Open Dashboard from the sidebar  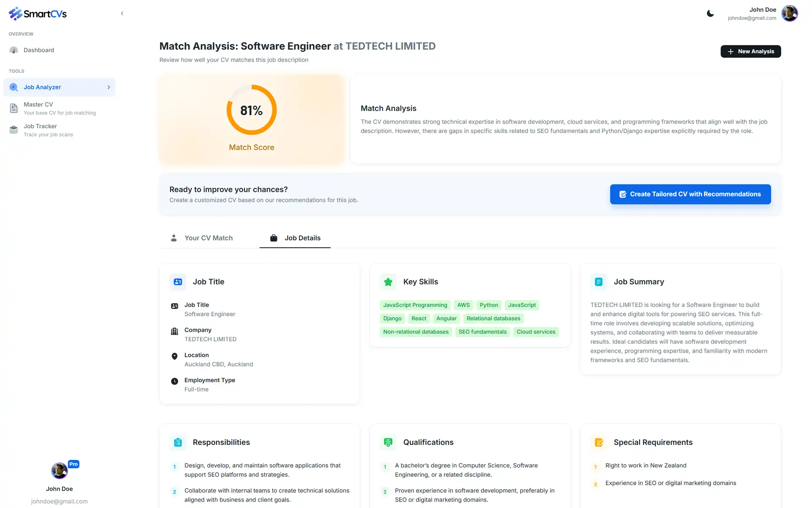[59, 50]
